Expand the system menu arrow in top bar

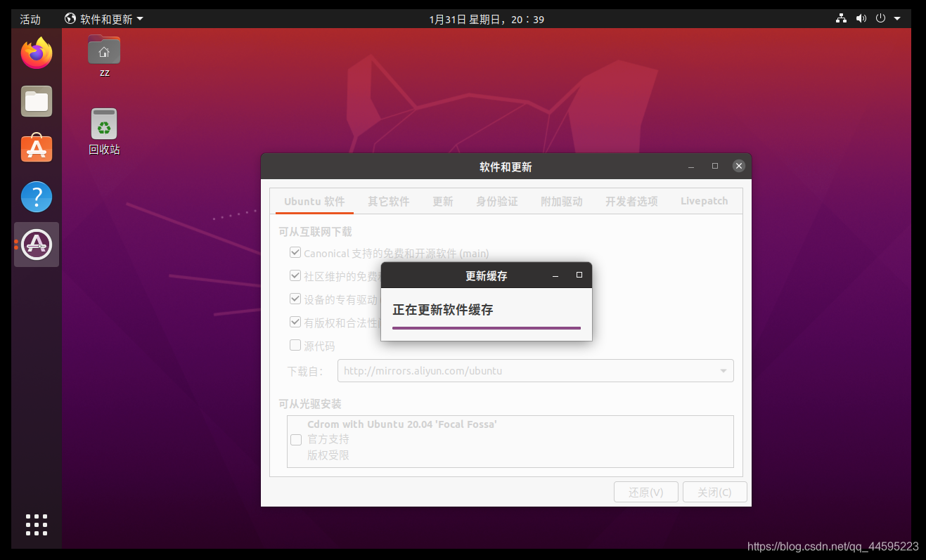click(897, 19)
